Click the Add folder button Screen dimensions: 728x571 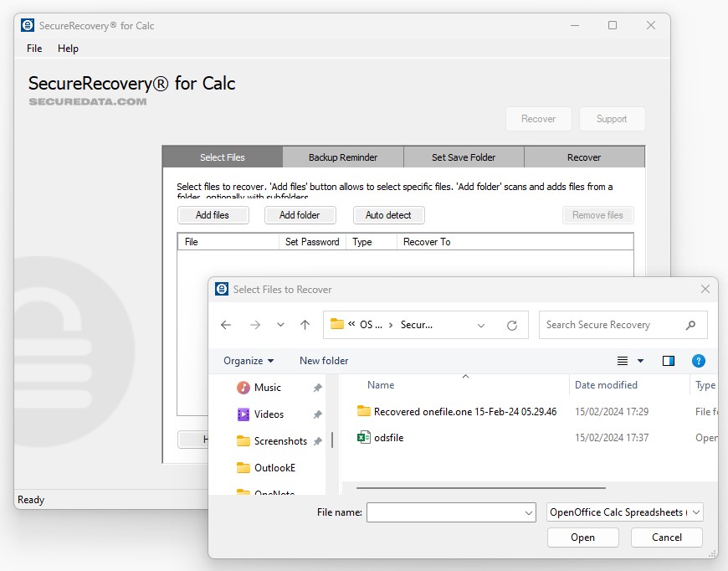tap(300, 215)
